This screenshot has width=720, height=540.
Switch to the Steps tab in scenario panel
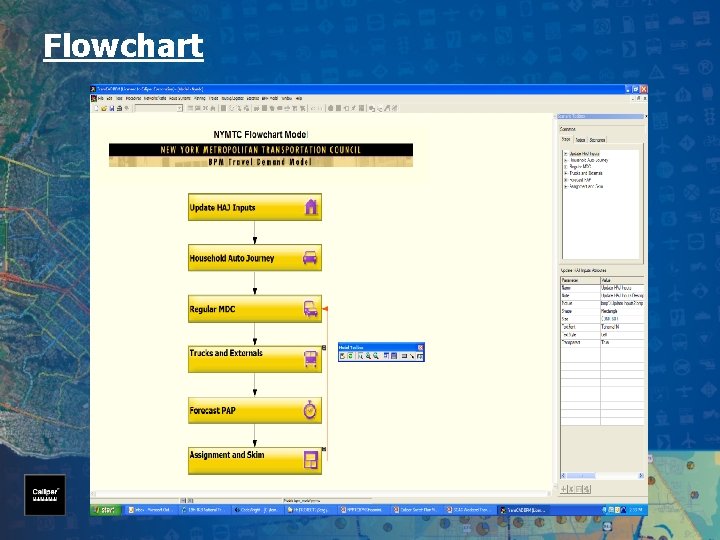coord(566,139)
